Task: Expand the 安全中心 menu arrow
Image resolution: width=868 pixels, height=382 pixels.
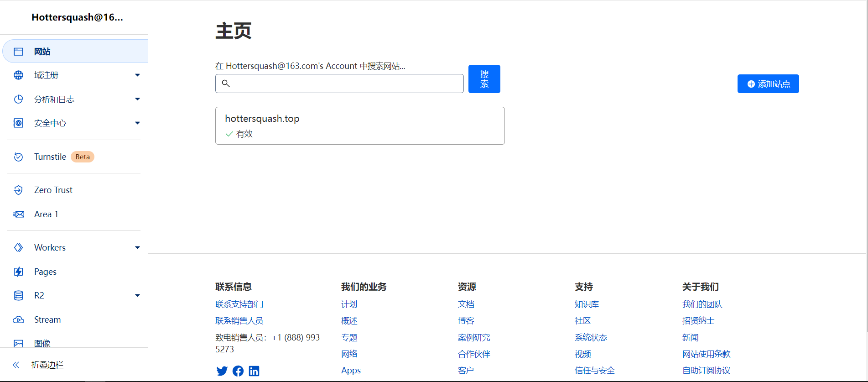Action: coord(137,123)
